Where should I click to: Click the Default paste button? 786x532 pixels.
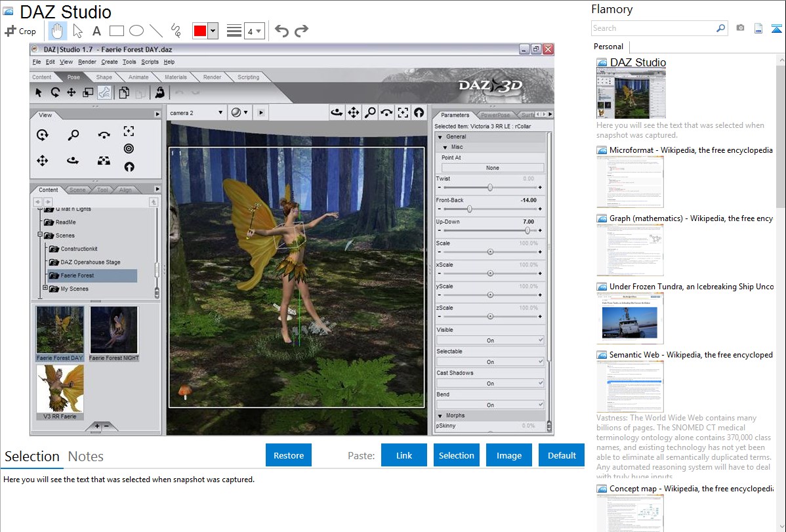coord(562,455)
